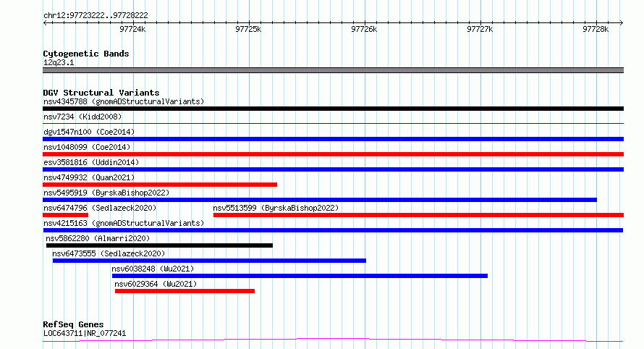This screenshot has height=349, width=644.
Task: Open the nsv4215163 (gnomADStructuralVariants) label
Action: 124,223
